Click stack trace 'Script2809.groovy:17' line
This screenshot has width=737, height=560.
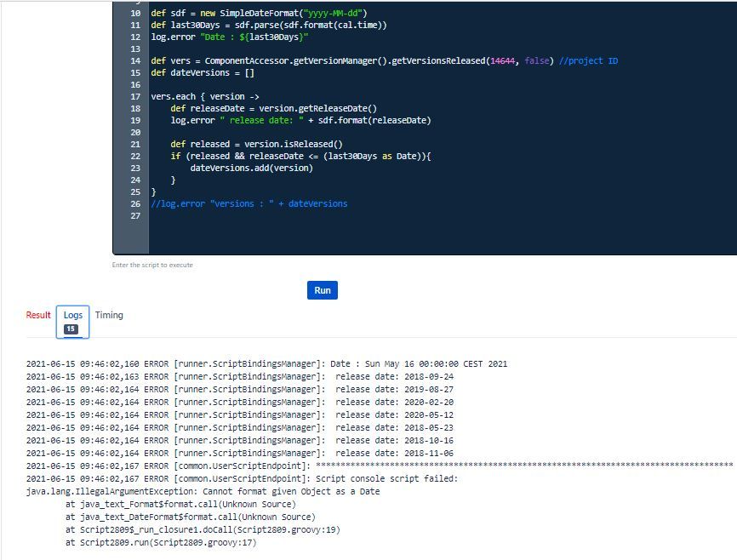(x=161, y=542)
